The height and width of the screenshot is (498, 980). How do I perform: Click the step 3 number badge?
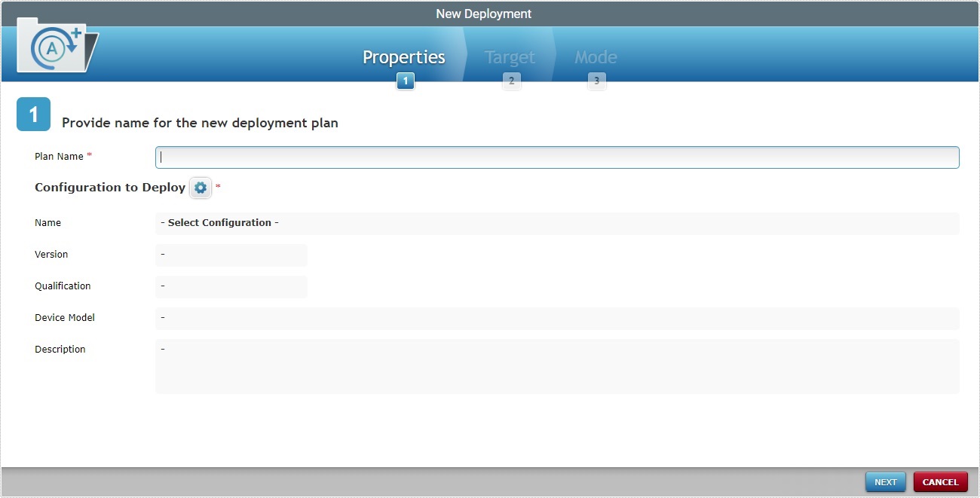point(597,81)
